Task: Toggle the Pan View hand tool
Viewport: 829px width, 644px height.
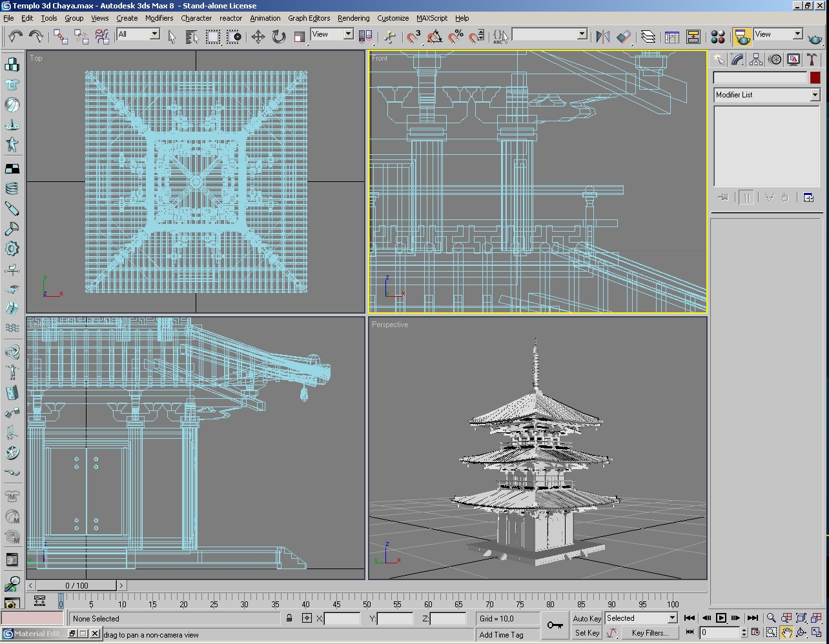Action: click(786, 633)
